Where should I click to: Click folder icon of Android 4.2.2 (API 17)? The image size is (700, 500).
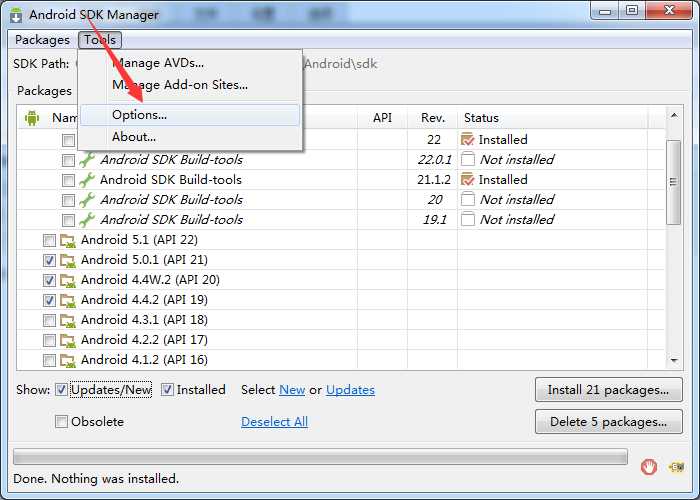point(68,341)
